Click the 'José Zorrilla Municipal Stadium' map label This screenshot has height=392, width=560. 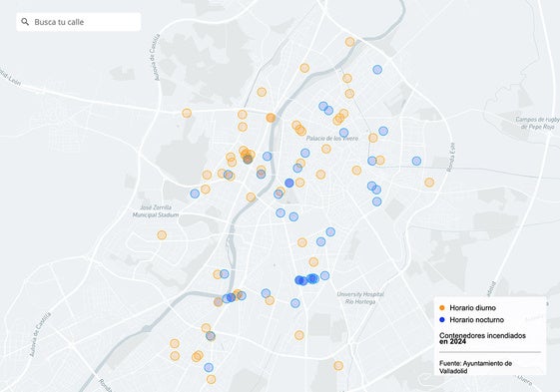click(x=156, y=211)
